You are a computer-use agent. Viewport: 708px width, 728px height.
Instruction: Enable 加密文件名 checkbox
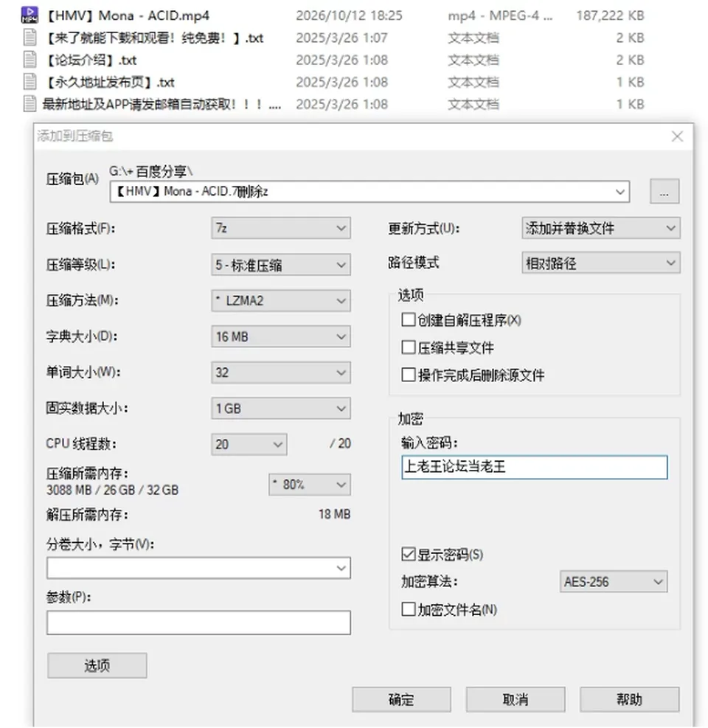tap(408, 609)
